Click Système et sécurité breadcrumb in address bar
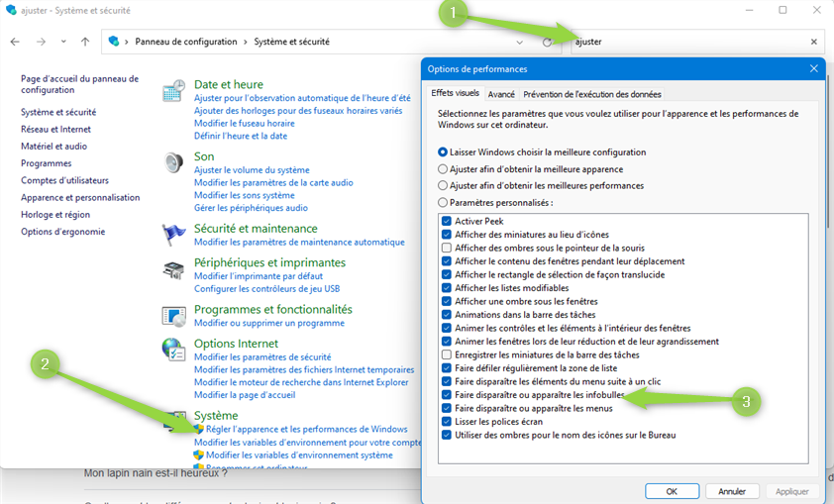Viewport: 834px width, 504px height. pyautogui.click(x=291, y=42)
